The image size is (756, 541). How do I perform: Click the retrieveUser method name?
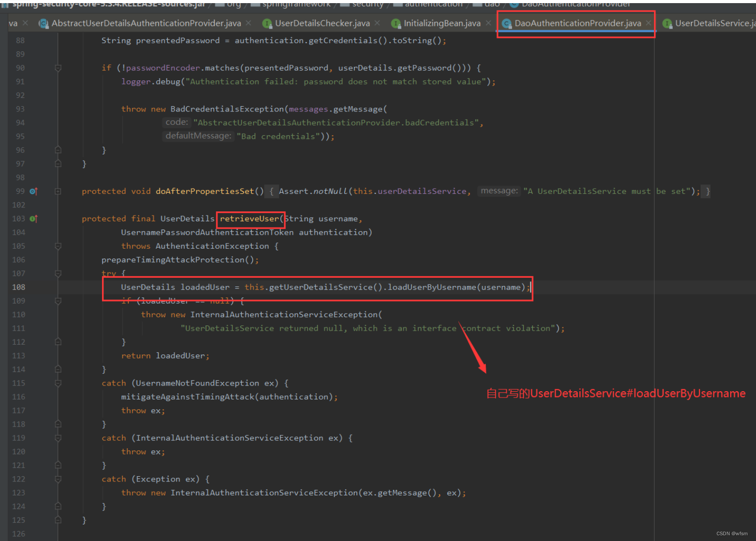[x=249, y=219]
